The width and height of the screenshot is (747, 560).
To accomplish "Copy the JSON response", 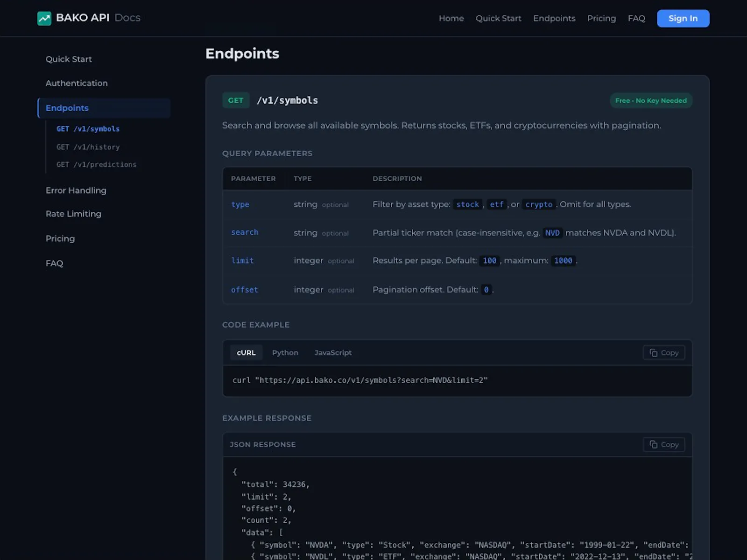I will click(664, 445).
